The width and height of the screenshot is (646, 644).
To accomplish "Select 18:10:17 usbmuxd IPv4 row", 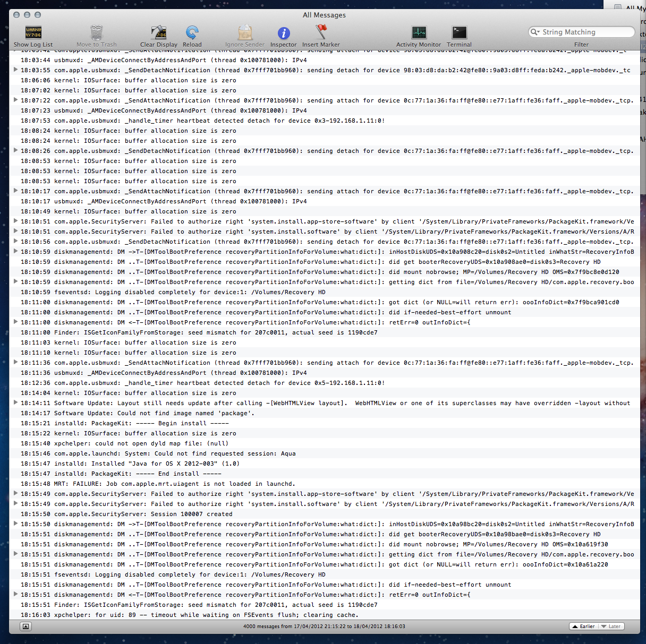I will [x=325, y=201].
